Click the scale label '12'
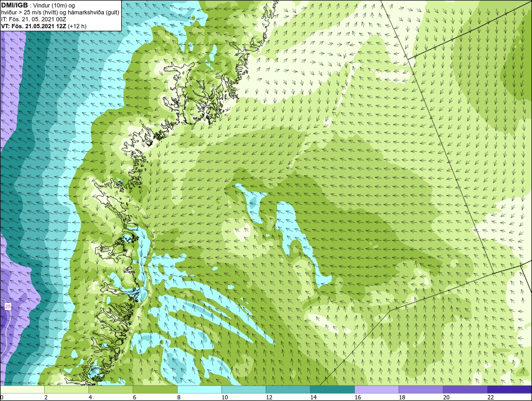 point(269,397)
